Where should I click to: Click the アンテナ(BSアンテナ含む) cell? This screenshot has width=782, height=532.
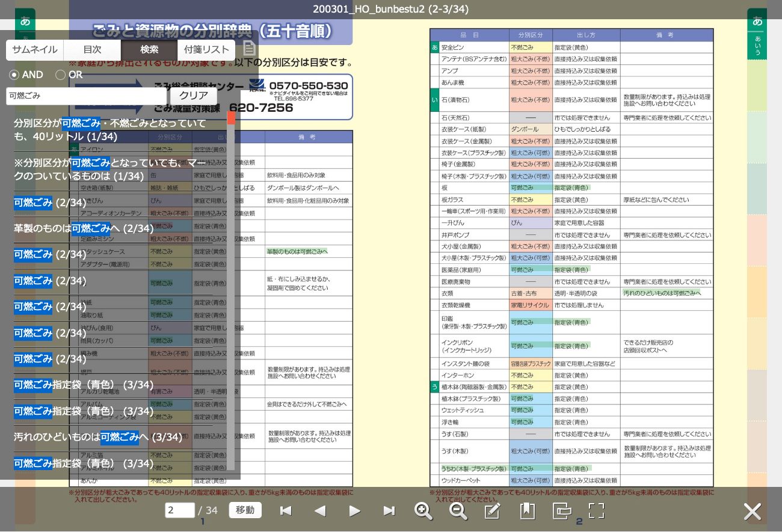[x=474, y=59]
